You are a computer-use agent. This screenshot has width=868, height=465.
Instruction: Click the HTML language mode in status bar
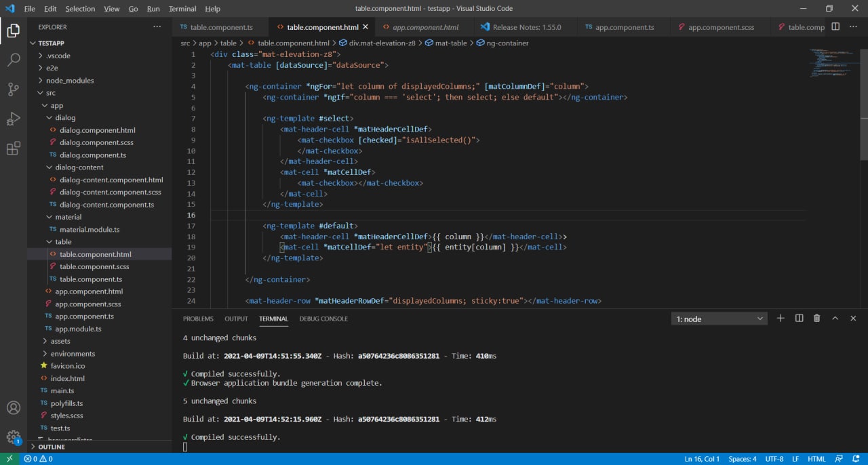[x=816, y=459]
